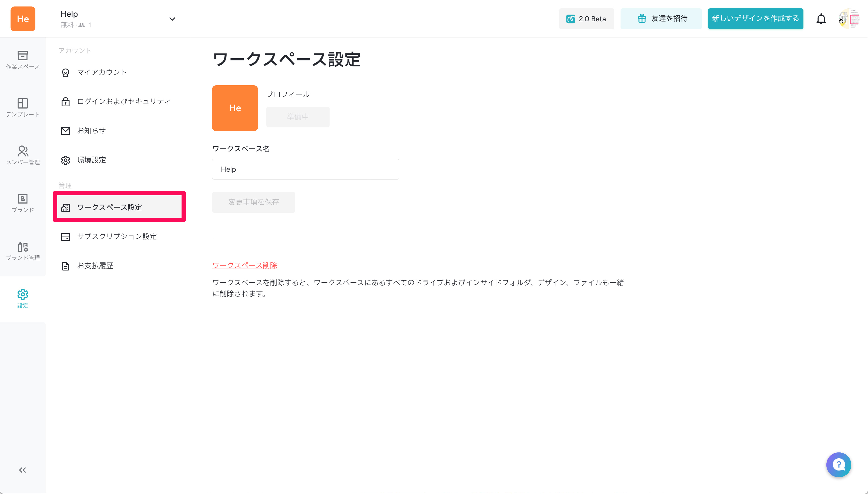Click the Help workspace name in header
This screenshot has width=868, height=494.
click(69, 14)
